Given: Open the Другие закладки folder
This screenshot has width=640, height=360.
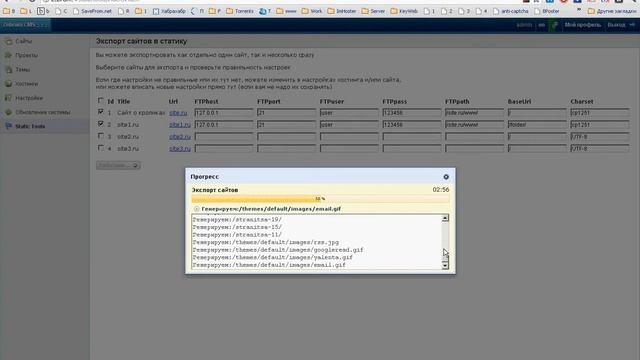Looking at the screenshot, I should pyautogui.click(x=612, y=11).
